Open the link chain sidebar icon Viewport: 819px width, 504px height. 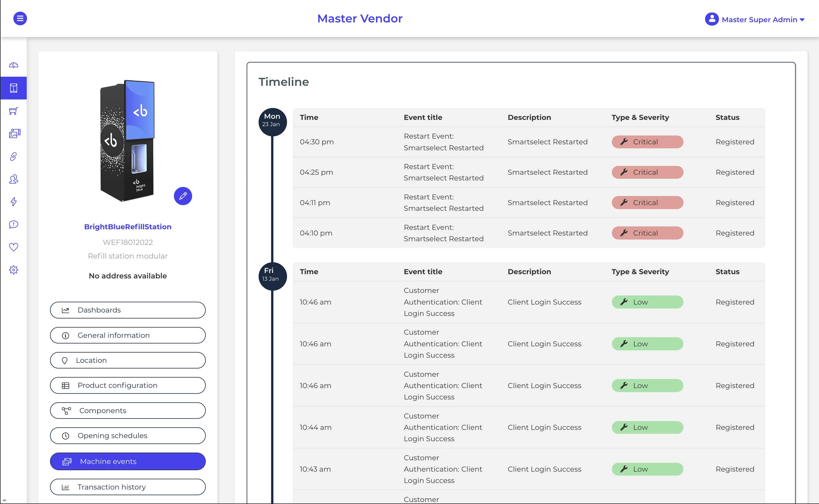point(14,156)
